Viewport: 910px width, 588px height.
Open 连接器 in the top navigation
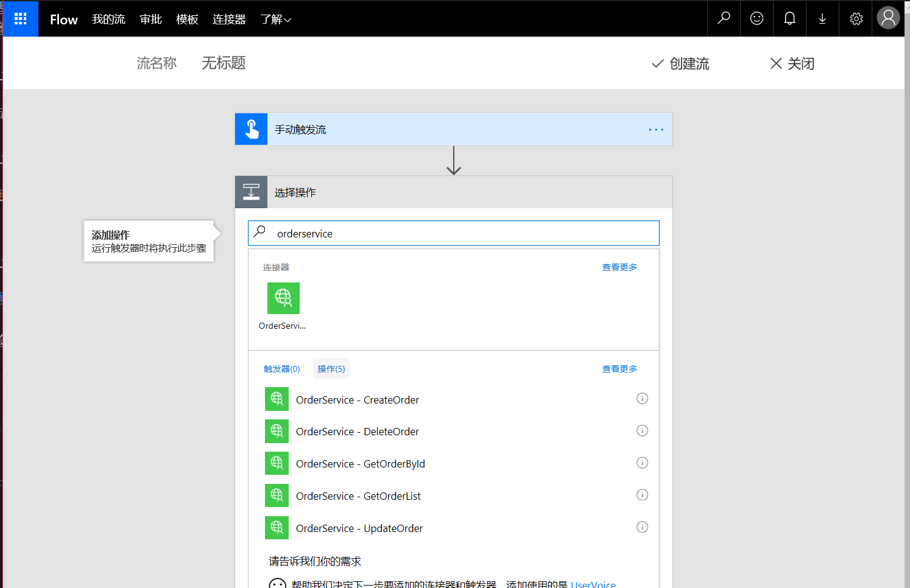point(229,19)
